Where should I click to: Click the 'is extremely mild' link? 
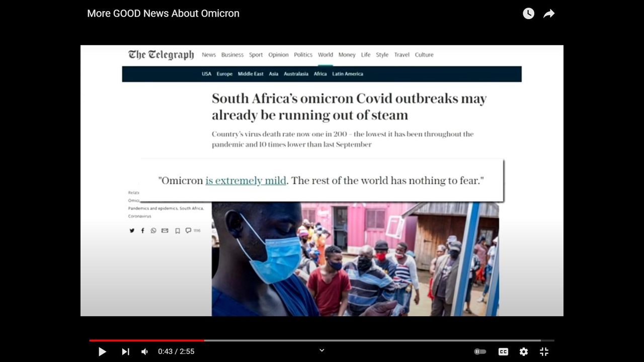pos(246,180)
